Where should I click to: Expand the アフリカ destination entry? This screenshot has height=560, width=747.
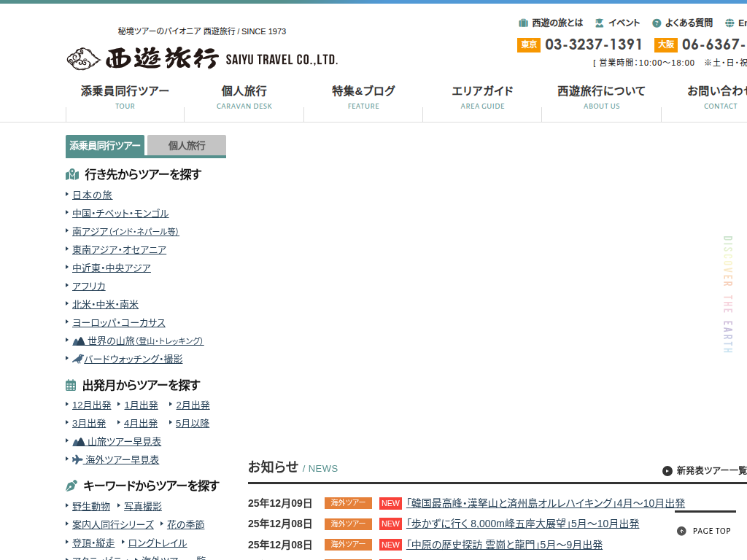pos(88,287)
